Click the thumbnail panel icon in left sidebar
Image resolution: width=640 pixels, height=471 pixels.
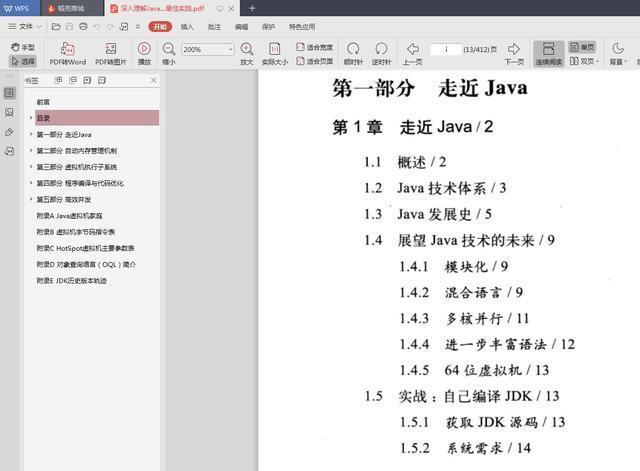(x=9, y=112)
